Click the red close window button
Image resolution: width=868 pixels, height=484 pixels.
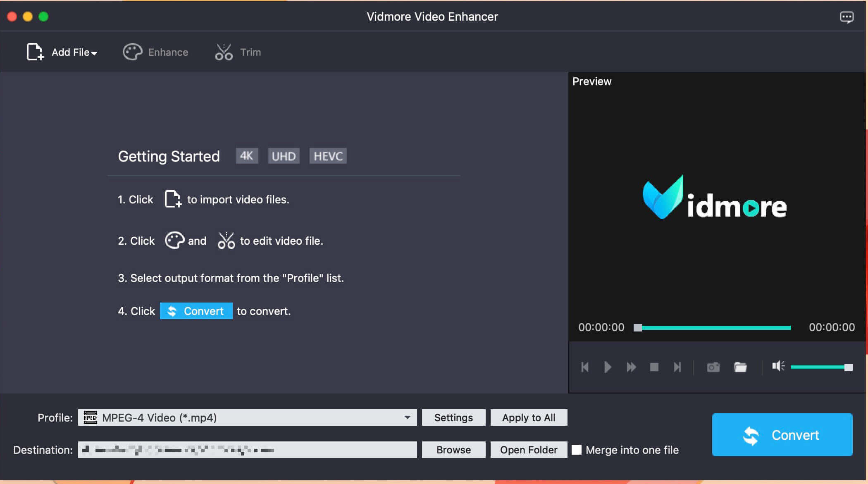[12, 17]
